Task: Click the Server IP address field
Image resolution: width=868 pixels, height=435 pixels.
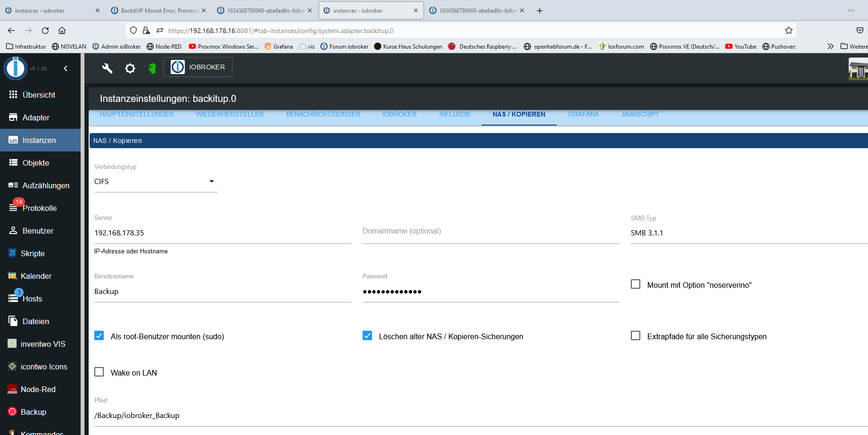Action: tap(223, 233)
